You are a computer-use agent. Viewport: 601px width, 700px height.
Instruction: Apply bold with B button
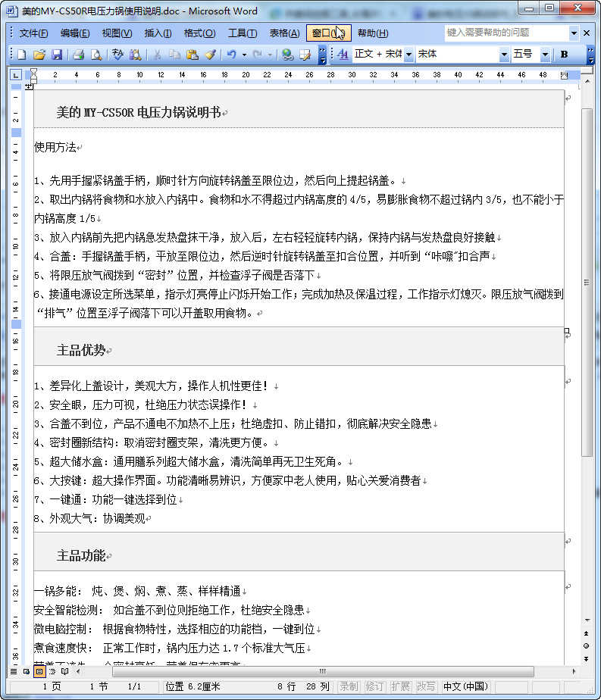pyautogui.click(x=565, y=55)
